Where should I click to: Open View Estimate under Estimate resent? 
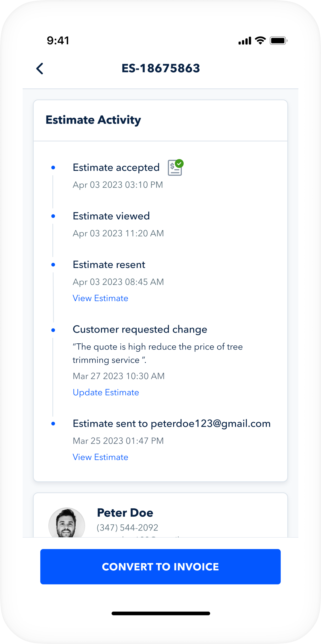[x=100, y=298]
